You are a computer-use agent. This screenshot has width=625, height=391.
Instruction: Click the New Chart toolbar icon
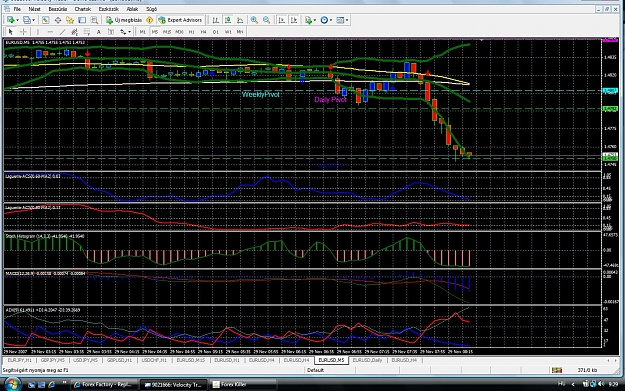pos(11,20)
